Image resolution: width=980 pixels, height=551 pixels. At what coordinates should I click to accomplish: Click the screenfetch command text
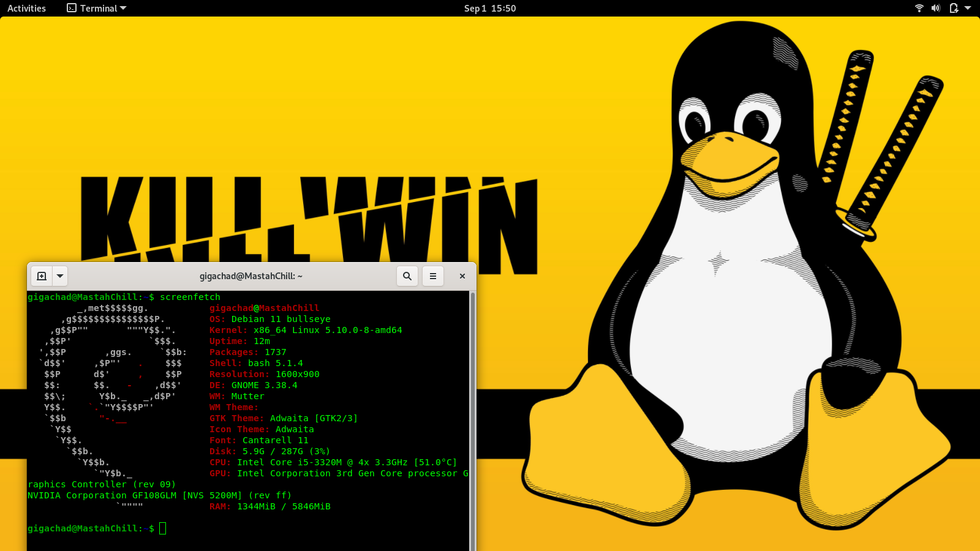(190, 297)
